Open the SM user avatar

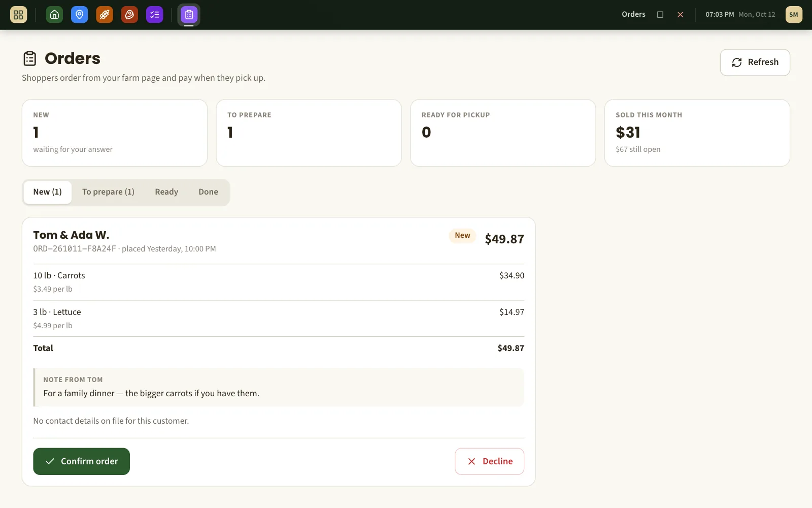coord(794,15)
